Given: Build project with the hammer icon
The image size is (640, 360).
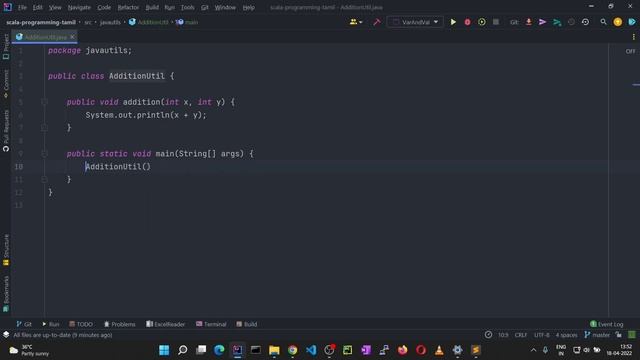Looking at the screenshot, I should (377, 22).
